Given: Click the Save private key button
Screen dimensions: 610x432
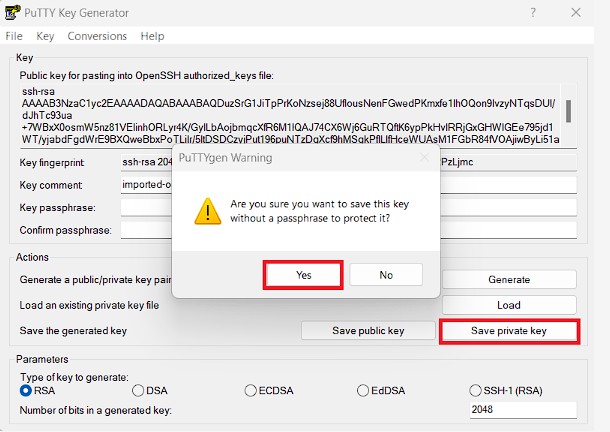Looking at the screenshot, I should (509, 331).
